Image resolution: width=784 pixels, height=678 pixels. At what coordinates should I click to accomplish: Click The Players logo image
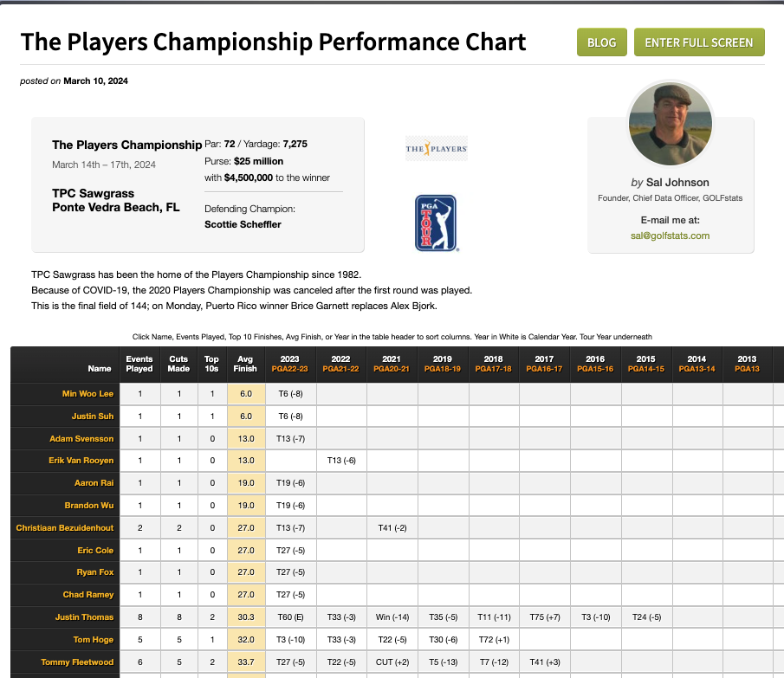437,148
